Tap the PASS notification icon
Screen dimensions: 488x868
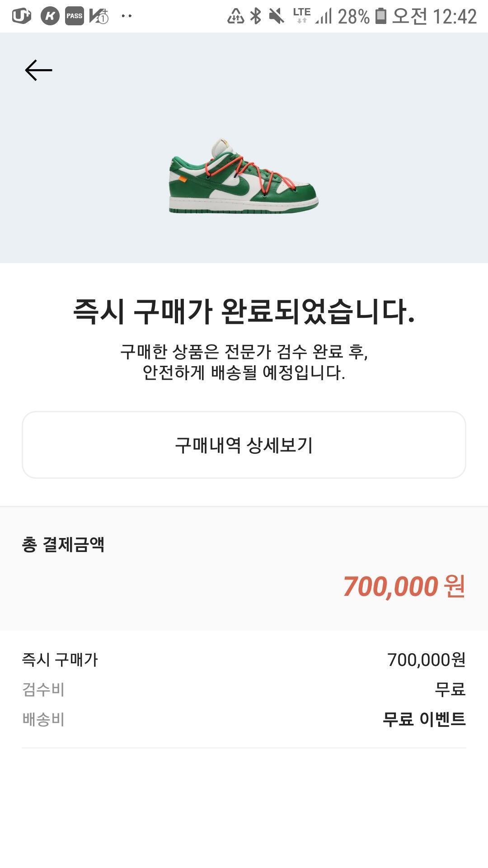[x=75, y=16]
